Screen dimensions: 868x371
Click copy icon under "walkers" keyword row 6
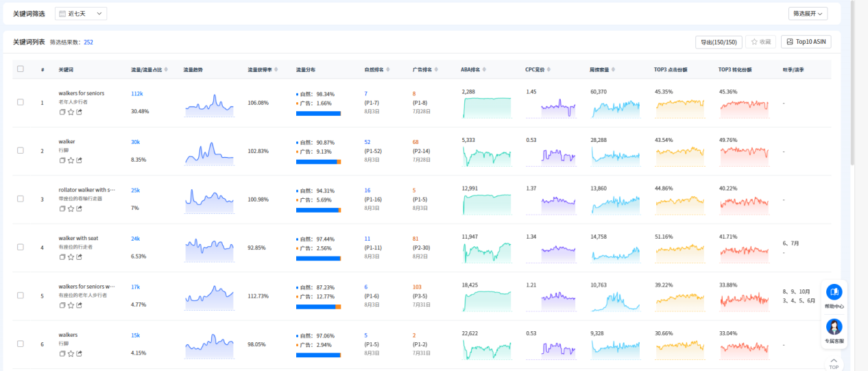tap(62, 354)
